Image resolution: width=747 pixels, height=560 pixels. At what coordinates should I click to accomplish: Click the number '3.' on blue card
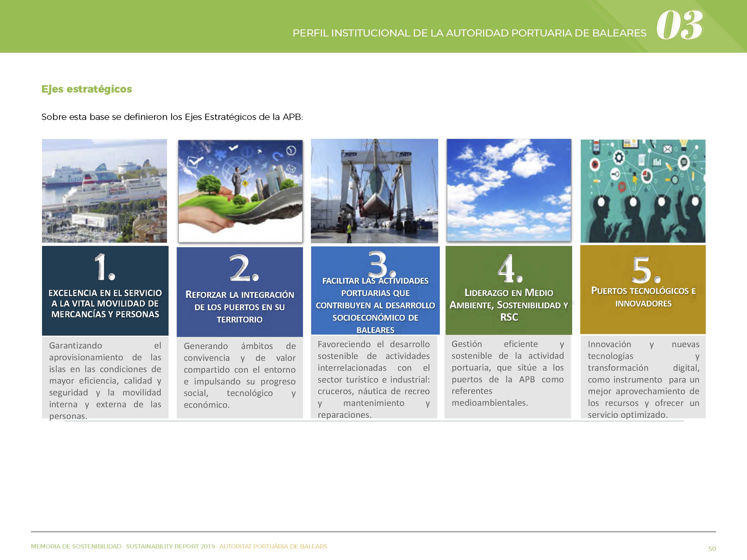[x=381, y=264]
